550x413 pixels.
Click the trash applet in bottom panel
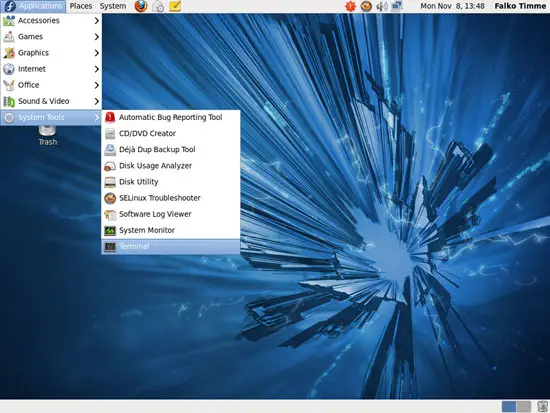542,406
